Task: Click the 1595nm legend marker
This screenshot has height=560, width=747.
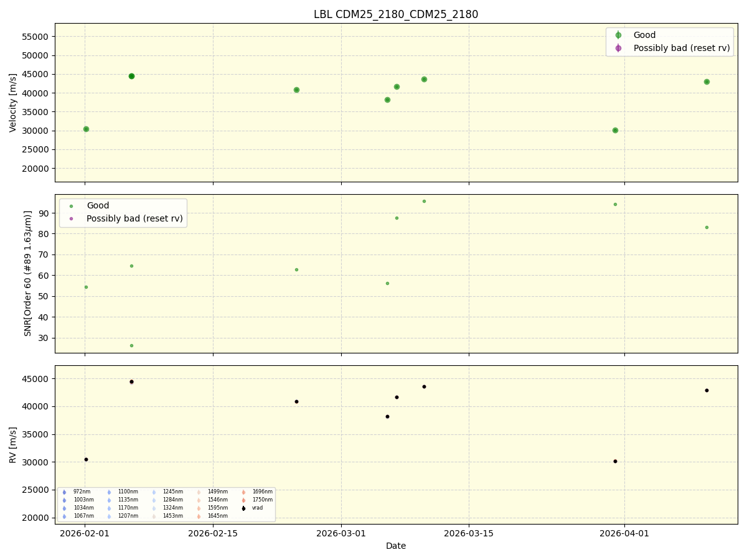Action: (x=199, y=508)
